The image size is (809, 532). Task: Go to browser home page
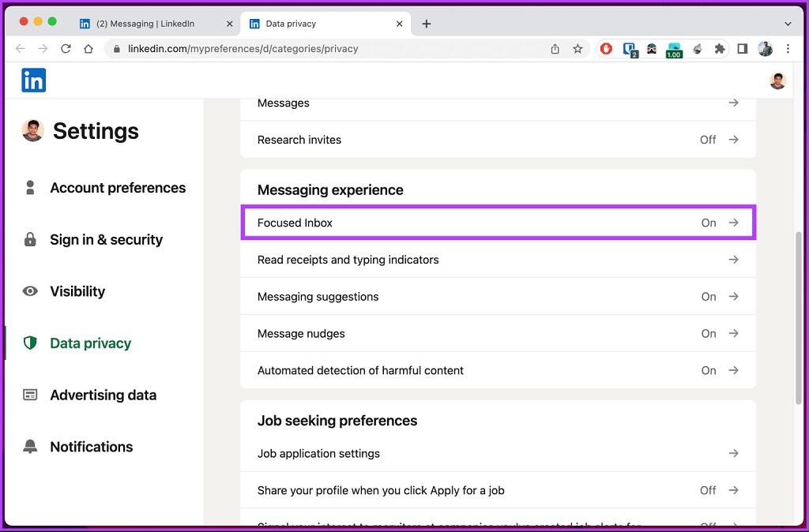point(88,49)
